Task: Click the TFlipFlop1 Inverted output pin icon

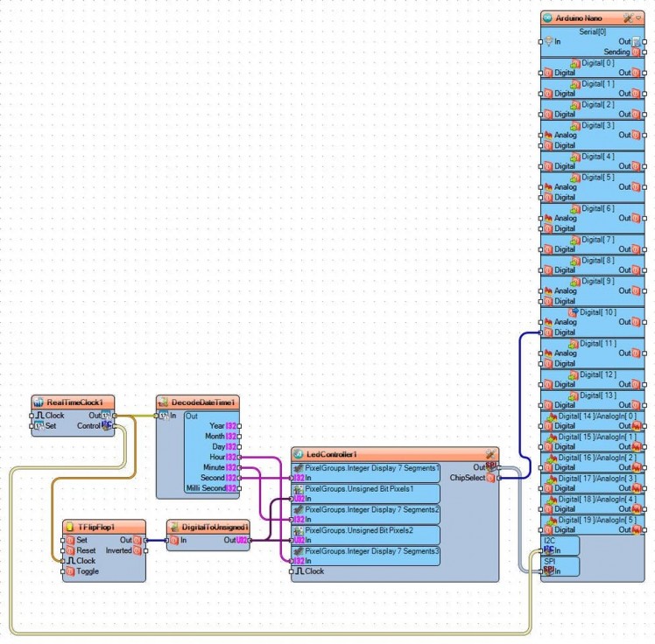Action: pyautogui.click(x=137, y=550)
